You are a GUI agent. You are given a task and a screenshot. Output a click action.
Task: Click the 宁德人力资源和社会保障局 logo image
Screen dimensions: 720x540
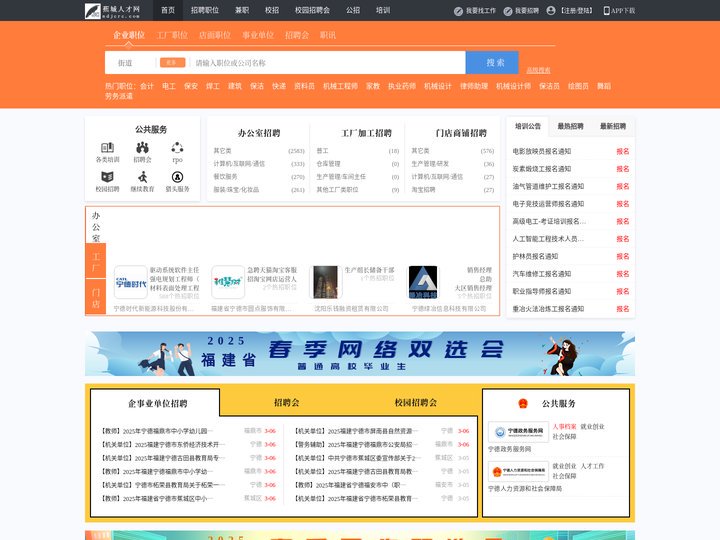click(x=518, y=471)
